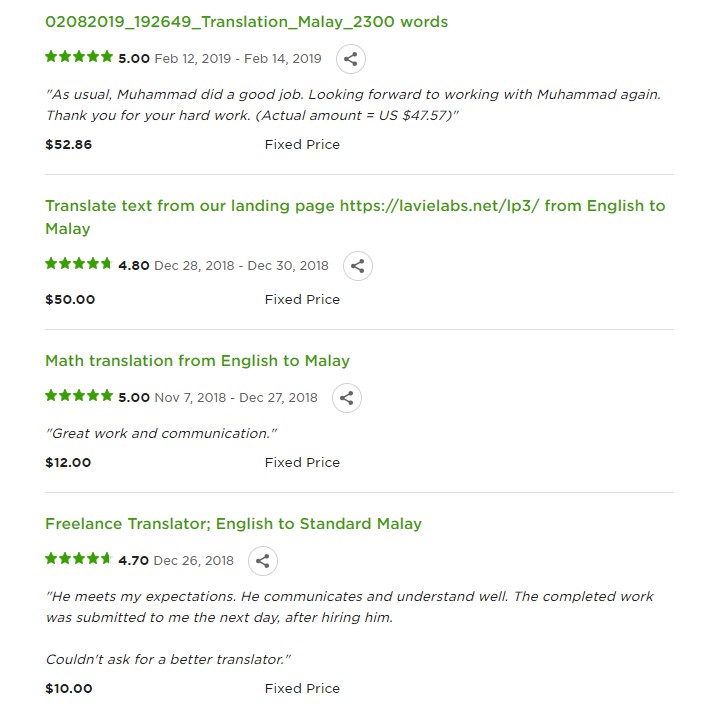The image size is (704, 704).
Task: Click the 'Great work and communication.' review text
Action: (161, 434)
